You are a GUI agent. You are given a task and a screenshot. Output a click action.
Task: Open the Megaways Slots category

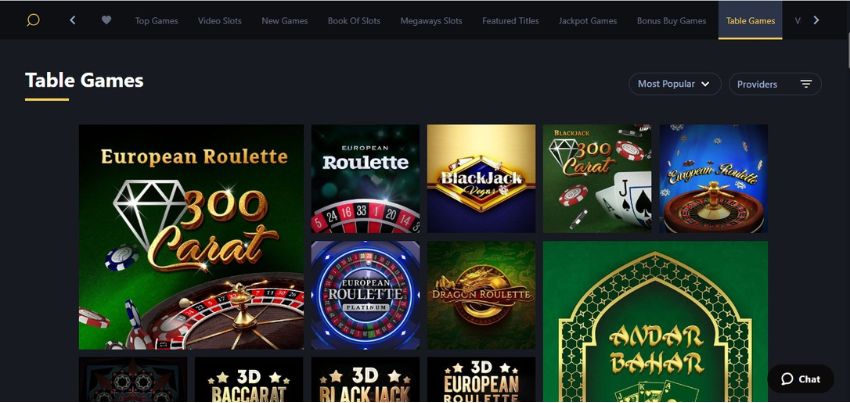431,21
